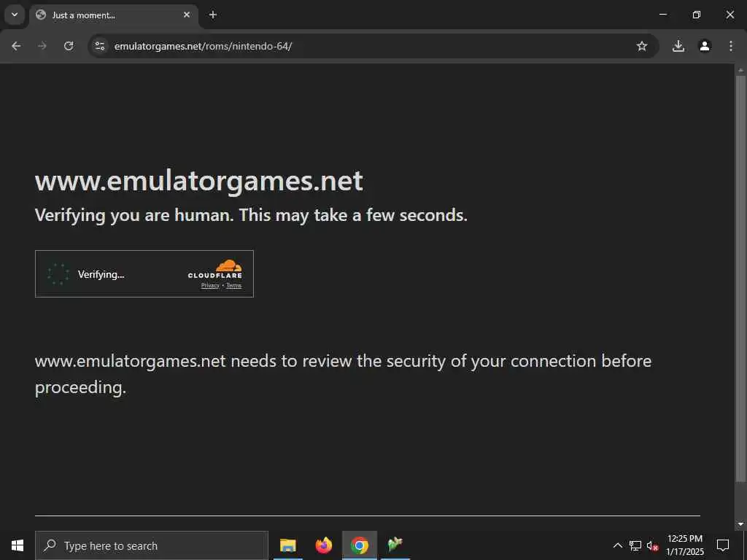Open the Windows Start menu
747x560 pixels.
pyautogui.click(x=18, y=545)
